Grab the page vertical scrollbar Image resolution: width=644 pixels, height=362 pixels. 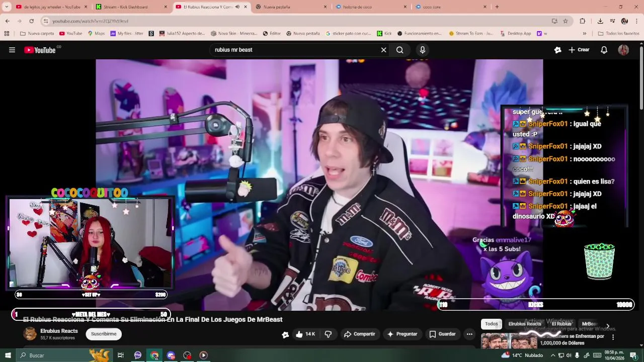(x=641, y=78)
